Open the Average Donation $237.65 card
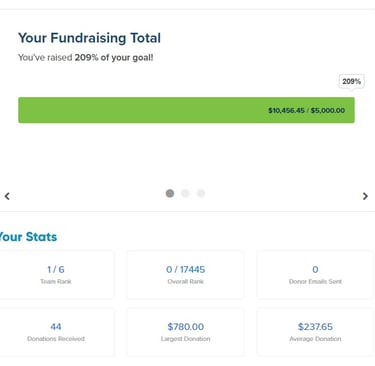The image size is (375, 366). 315,332
